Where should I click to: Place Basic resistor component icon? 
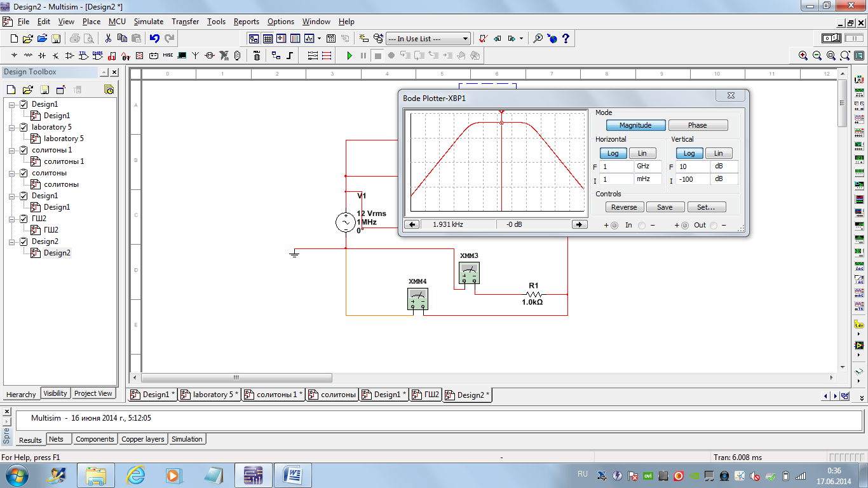(28, 56)
